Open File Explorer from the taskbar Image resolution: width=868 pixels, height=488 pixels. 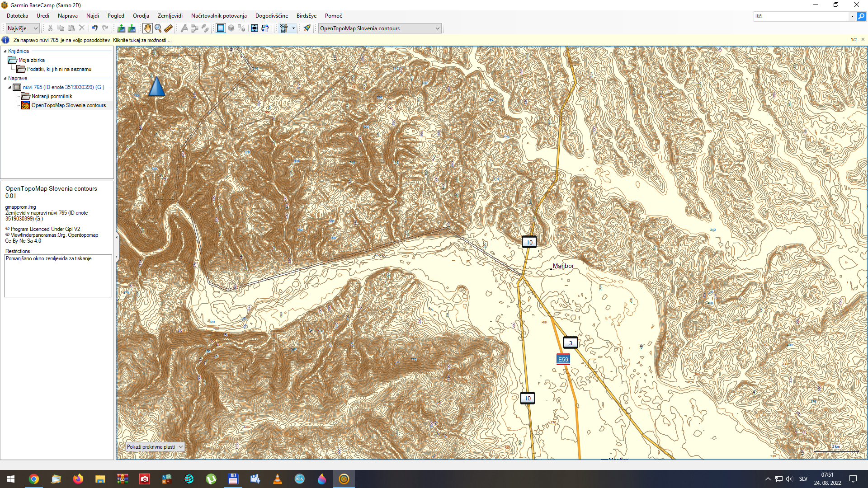pyautogui.click(x=100, y=479)
